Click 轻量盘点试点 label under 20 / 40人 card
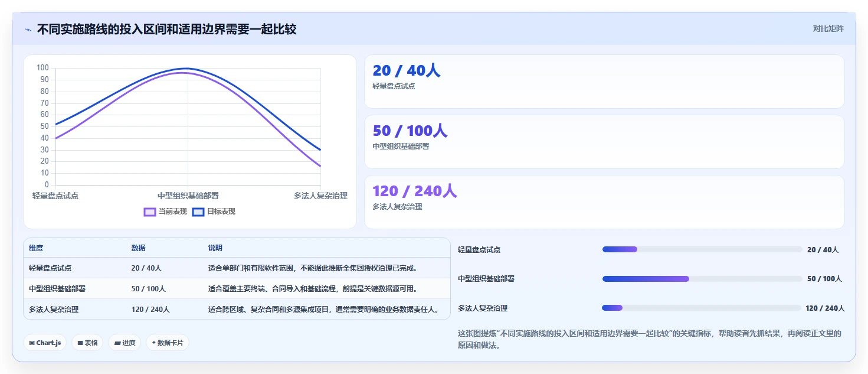The width and height of the screenshot is (868, 374). coord(394,86)
